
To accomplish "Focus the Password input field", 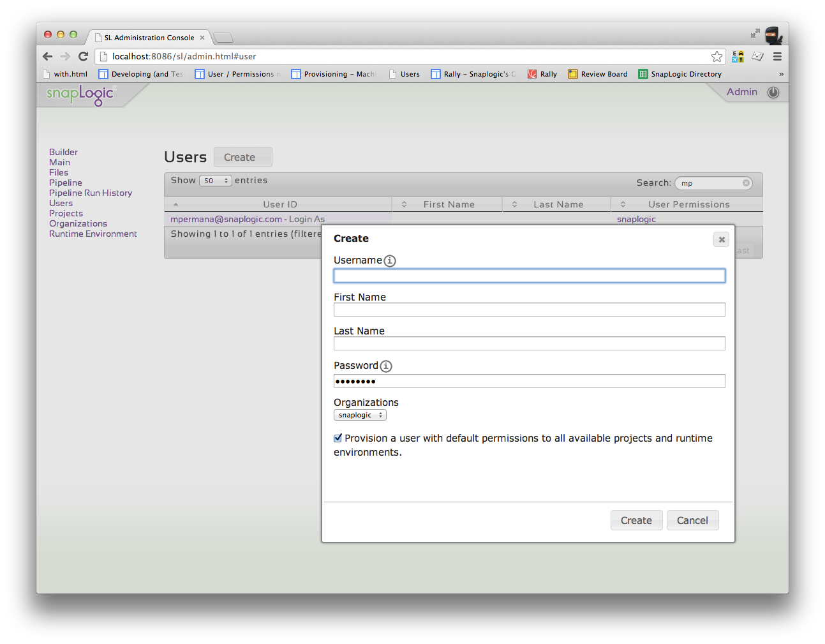I will (530, 381).
